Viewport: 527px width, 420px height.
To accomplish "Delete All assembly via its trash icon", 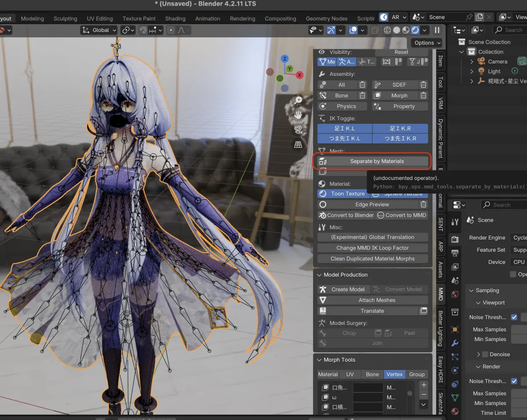I will [362, 85].
